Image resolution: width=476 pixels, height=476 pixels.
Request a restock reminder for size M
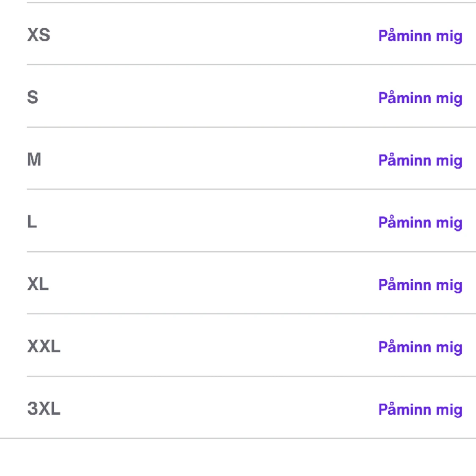click(420, 161)
